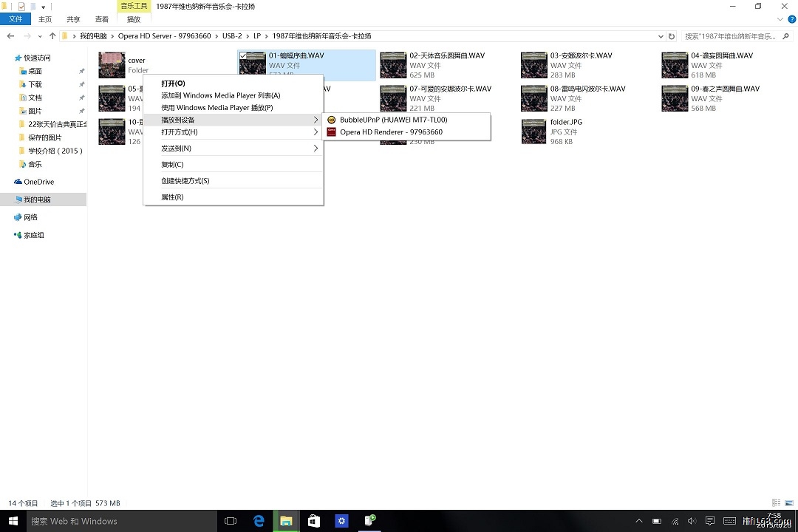This screenshot has width=798, height=532.
Task: Open the address bar history dropdown
Action: click(x=660, y=36)
